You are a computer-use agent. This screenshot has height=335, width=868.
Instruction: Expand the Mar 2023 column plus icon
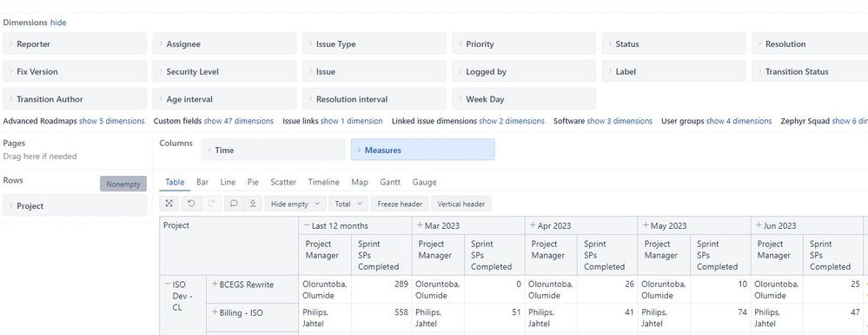[420, 225]
